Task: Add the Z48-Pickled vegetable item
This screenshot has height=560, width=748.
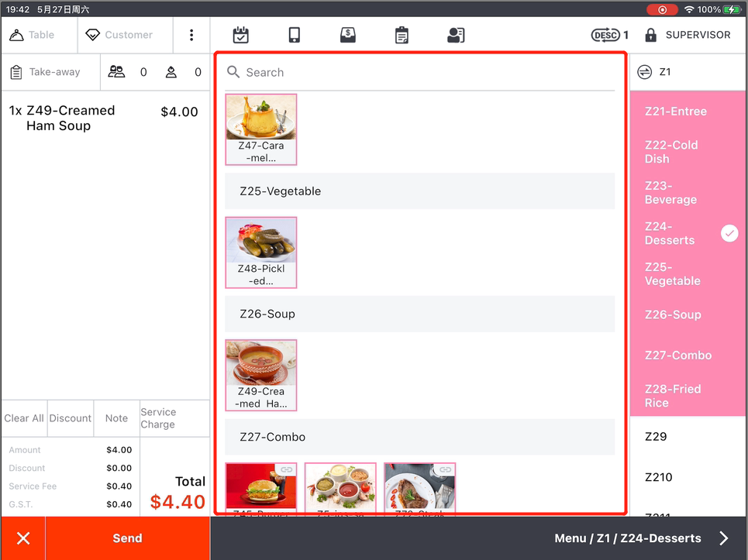Action: (261, 253)
